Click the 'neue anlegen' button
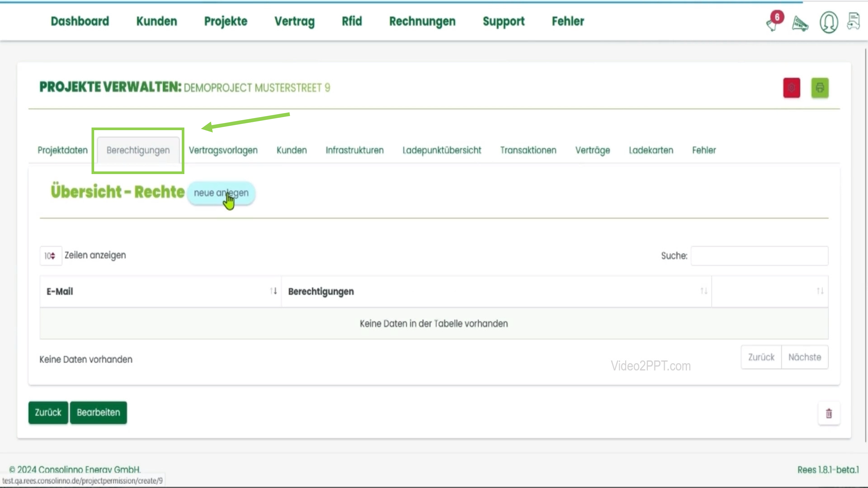Viewport: 868px width, 488px height. (221, 193)
